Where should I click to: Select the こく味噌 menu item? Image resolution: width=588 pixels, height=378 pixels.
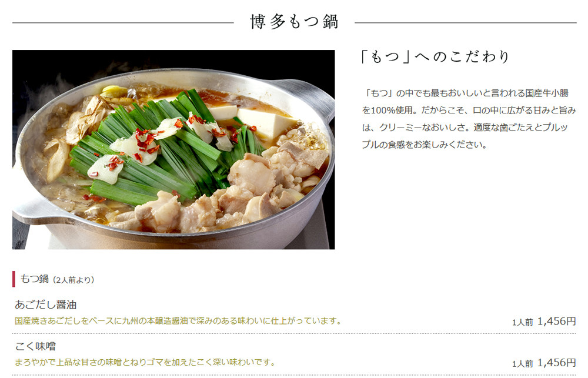click(x=35, y=346)
